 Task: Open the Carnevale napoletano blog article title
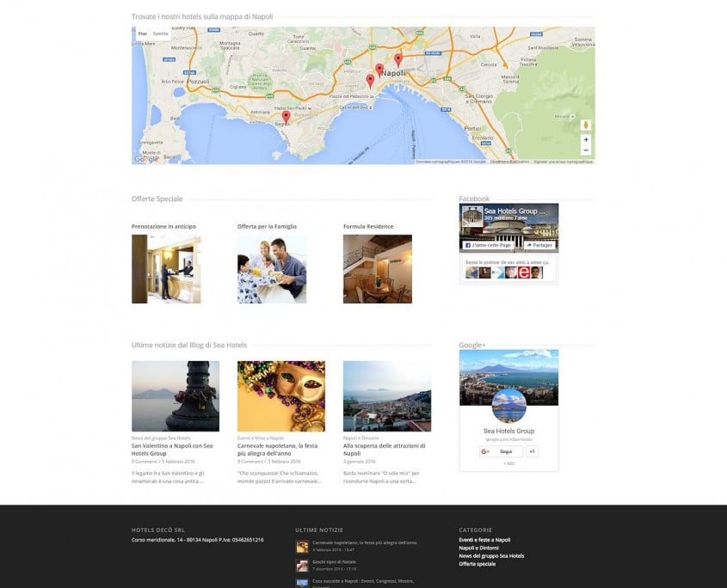pyautogui.click(x=277, y=450)
